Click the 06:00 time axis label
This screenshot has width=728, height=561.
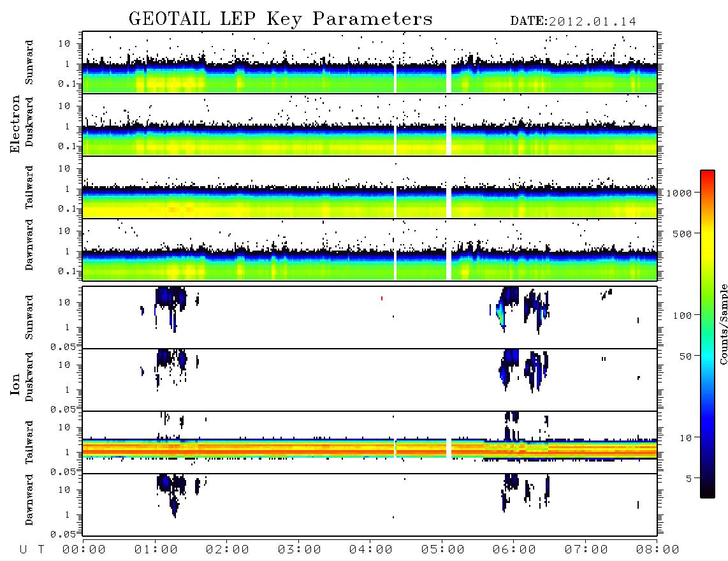point(514,550)
